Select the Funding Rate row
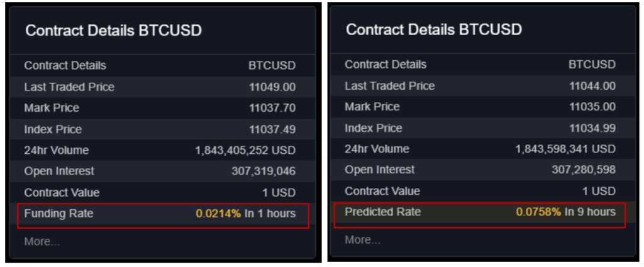644x267 pixels. click(163, 214)
